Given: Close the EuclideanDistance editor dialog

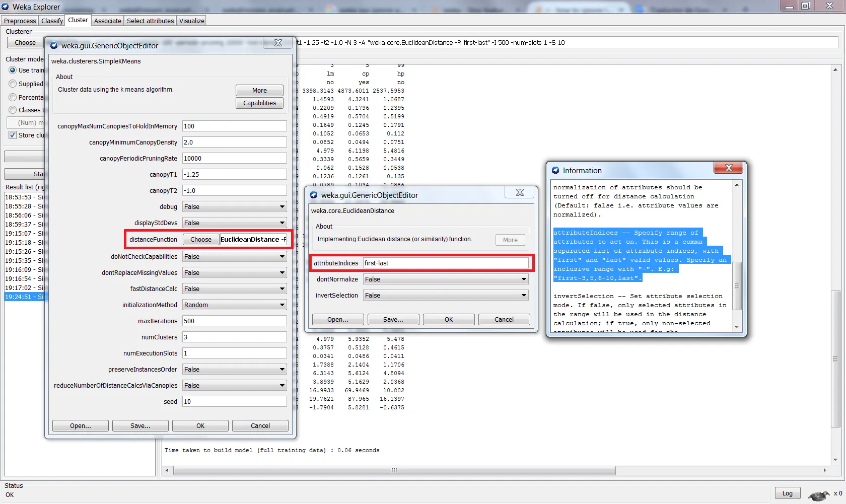Looking at the screenshot, I should 520,192.
